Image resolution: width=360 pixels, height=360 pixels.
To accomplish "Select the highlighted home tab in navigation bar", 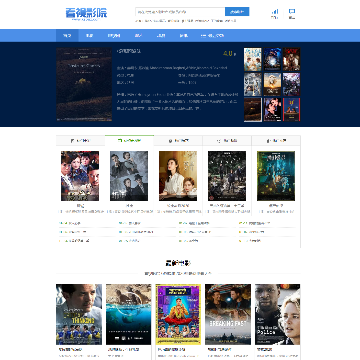I will (67, 36).
